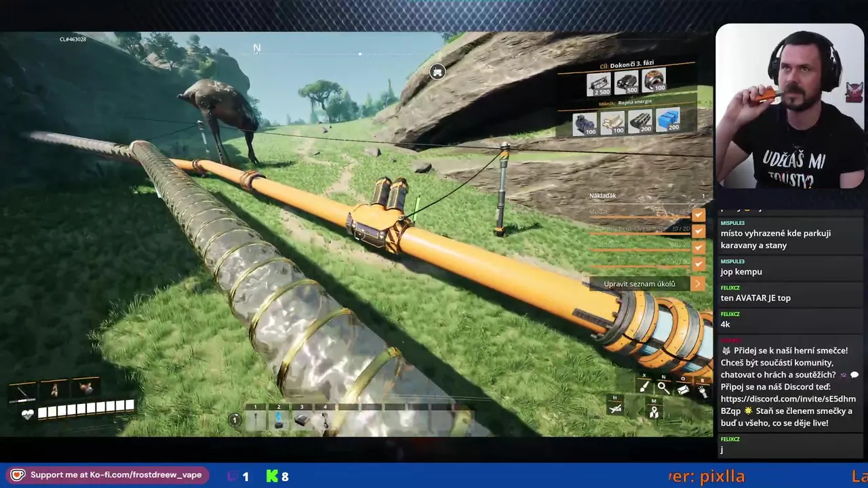Image resolution: width=868 pixels, height=488 pixels.
Task: Select hotbar slot 3 item
Action: pyautogui.click(x=302, y=420)
